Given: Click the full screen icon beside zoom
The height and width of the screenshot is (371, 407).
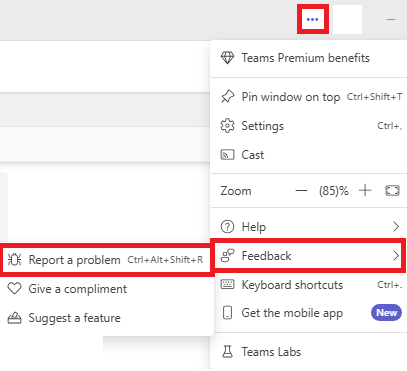Looking at the screenshot, I should 392,191.
